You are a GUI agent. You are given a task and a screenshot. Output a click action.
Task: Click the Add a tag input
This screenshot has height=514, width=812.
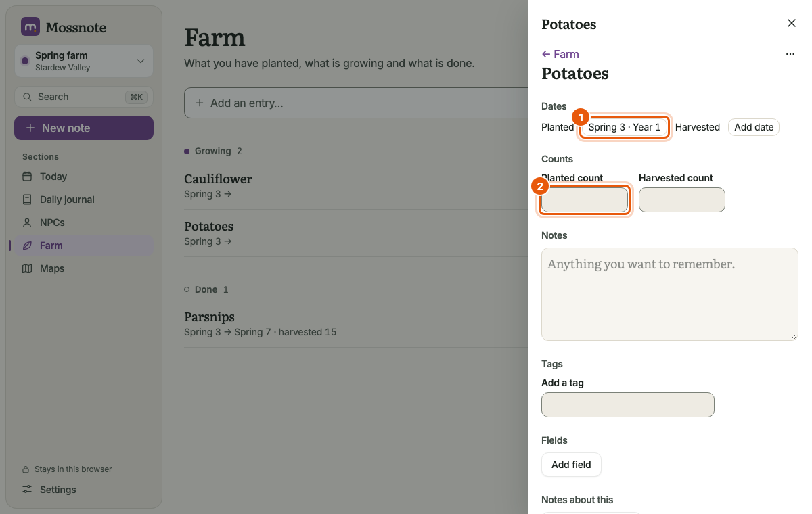coord(628,404)
